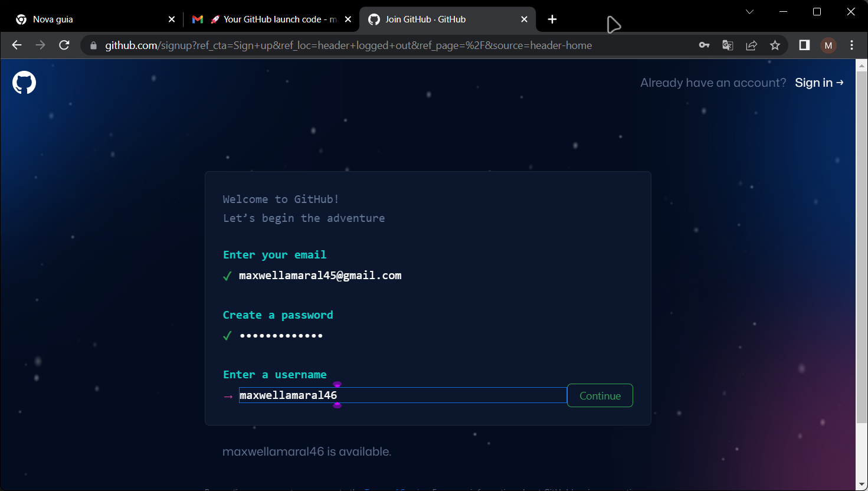868x491 pixels.
Task: Open tab search chevron
Action: pos(749,12)
